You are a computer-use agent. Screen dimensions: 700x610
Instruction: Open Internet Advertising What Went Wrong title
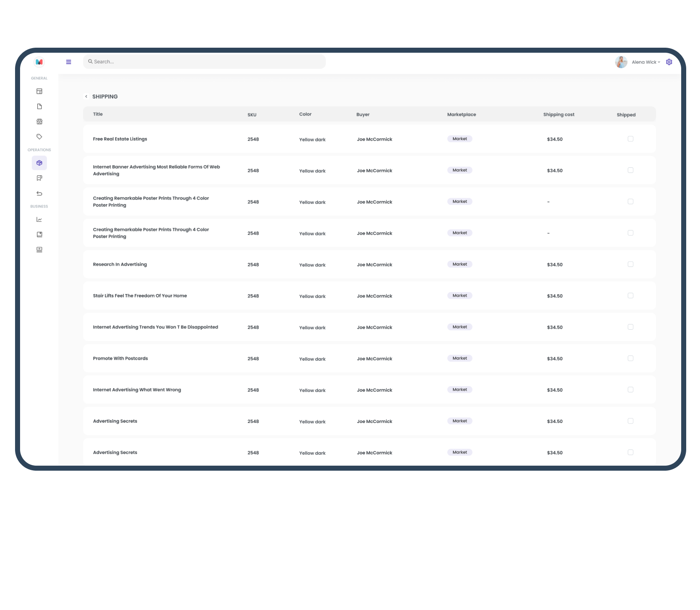[x=137, y=390]
